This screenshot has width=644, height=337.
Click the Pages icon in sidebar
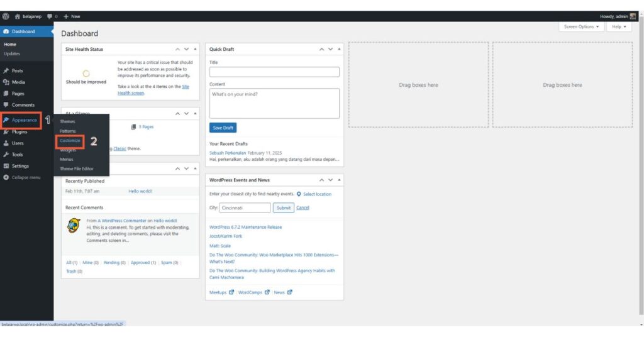(x=6, y=94)
